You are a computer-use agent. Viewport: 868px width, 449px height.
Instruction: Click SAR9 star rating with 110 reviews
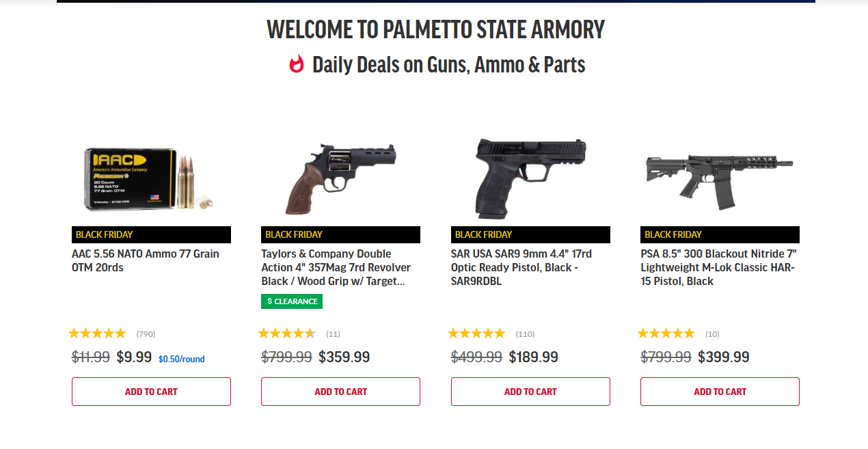(476, 334)
